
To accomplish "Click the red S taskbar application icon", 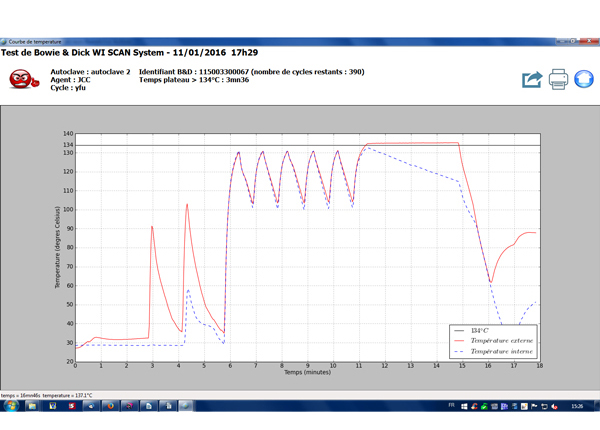I will click(72, 406).
